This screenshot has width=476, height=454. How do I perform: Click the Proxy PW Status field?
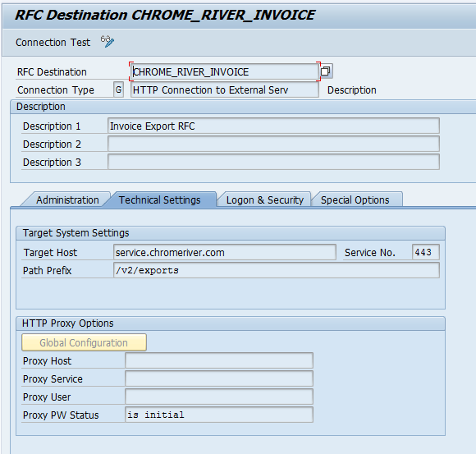tap(219, 415)
